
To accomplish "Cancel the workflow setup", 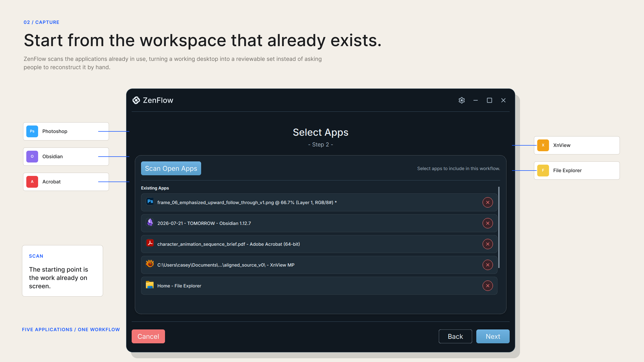I will tap(148, 337).
